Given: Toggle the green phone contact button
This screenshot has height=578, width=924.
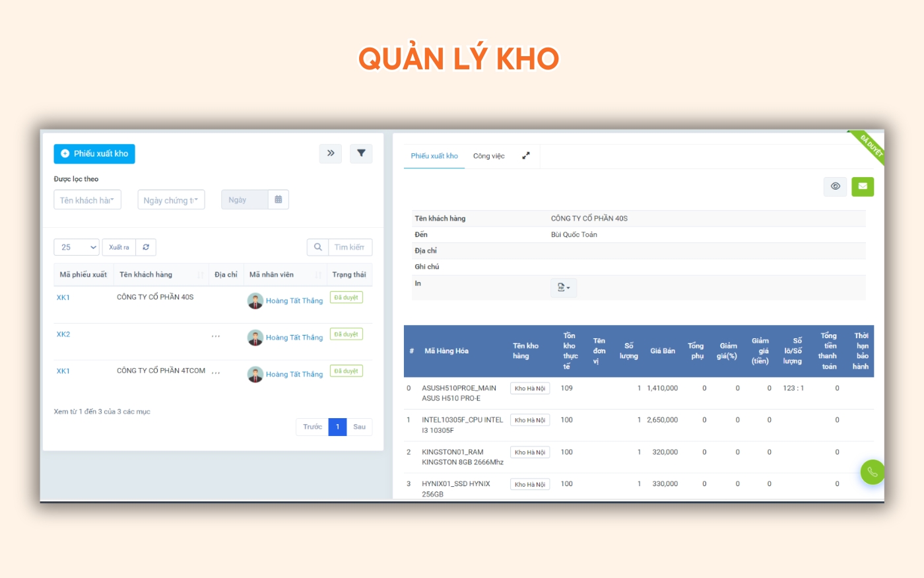Looking at the screenshot, I should [x=873, y=472].
